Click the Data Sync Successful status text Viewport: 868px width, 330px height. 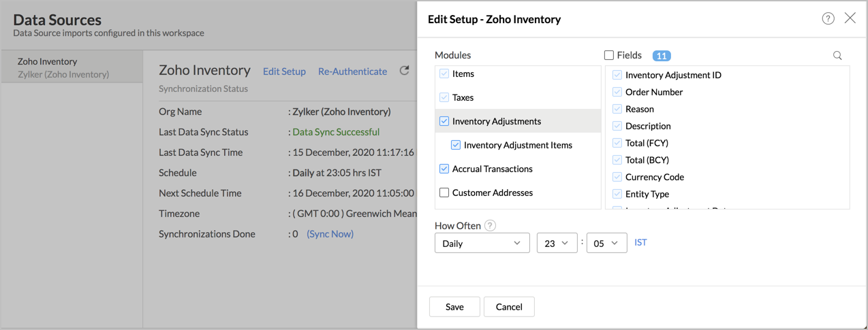[336, 132]
